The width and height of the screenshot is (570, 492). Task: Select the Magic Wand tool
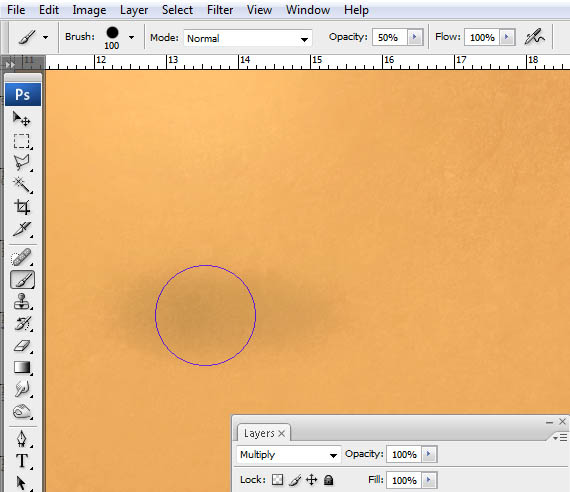coord(22,185)
